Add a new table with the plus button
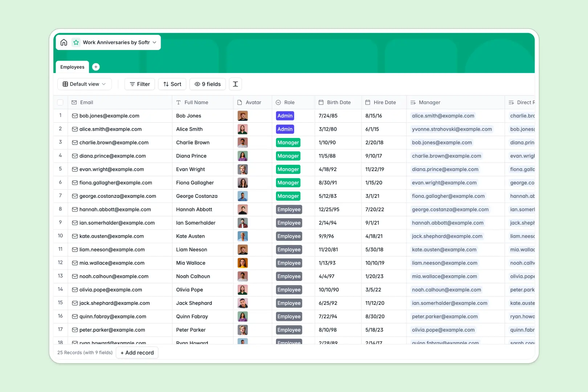Image resolution: width=588 pixels, height=392 pixels. pyautogui.click(x=96, y=67)
